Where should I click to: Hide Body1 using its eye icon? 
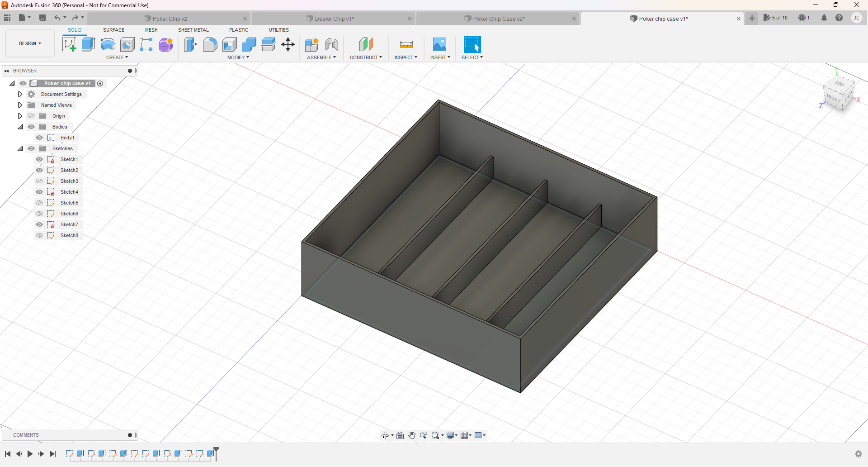[39, 138]
